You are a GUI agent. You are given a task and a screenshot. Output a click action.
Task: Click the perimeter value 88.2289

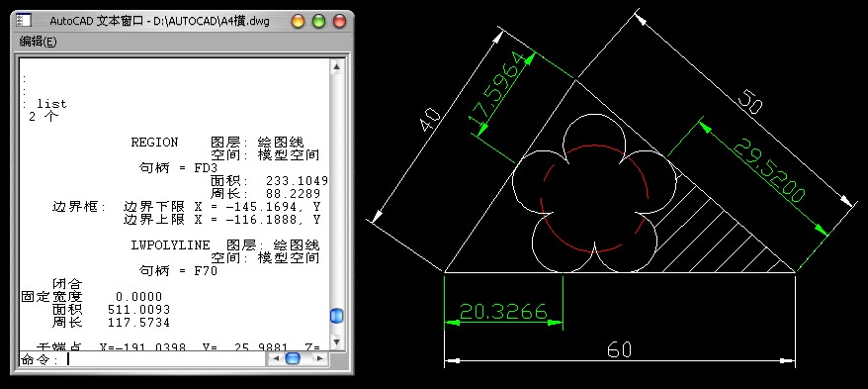[x=293, y=194]
